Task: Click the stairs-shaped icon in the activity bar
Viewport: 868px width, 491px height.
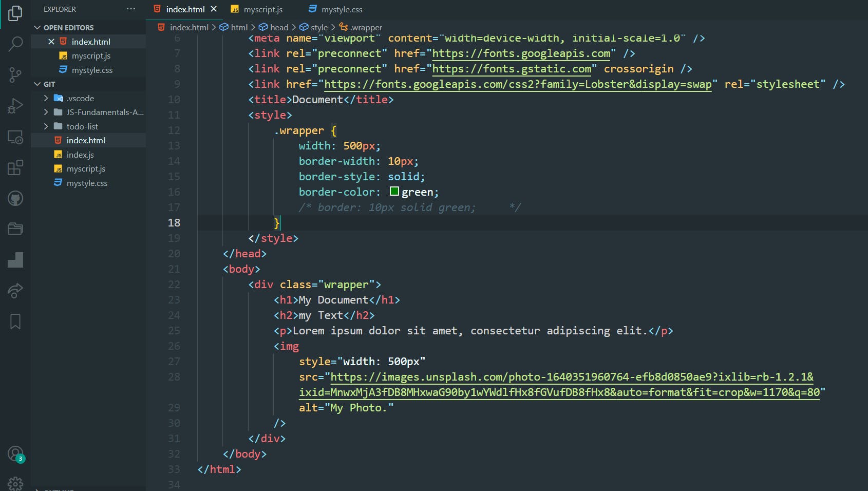Action: click(x=15, y=260)
